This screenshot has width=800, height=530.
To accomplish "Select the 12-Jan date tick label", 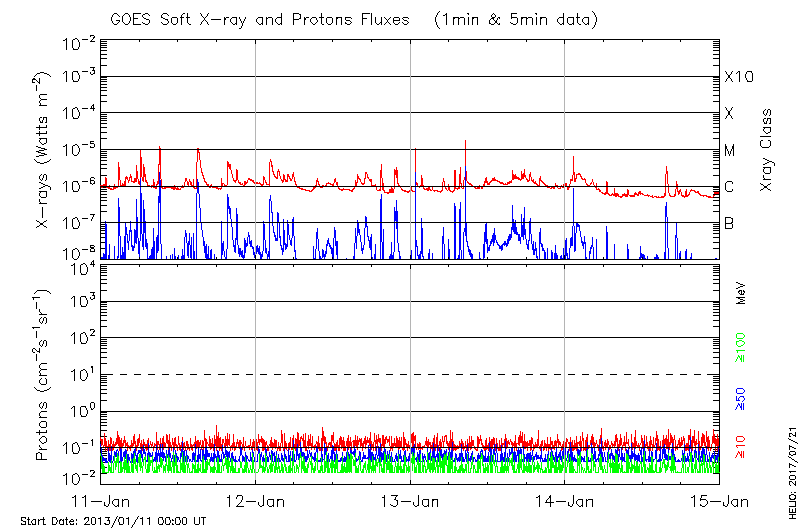I will 256,501.
